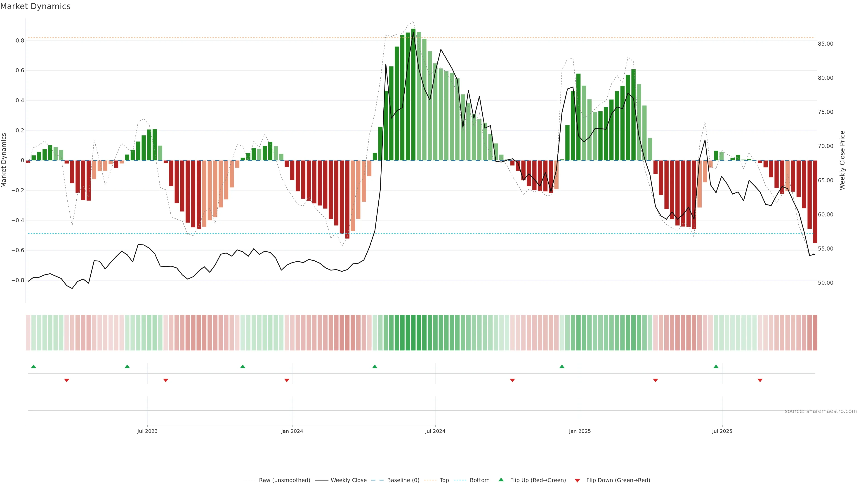
Task: Click the Flip Up green triangle legend icon
Action: (501, 480)
